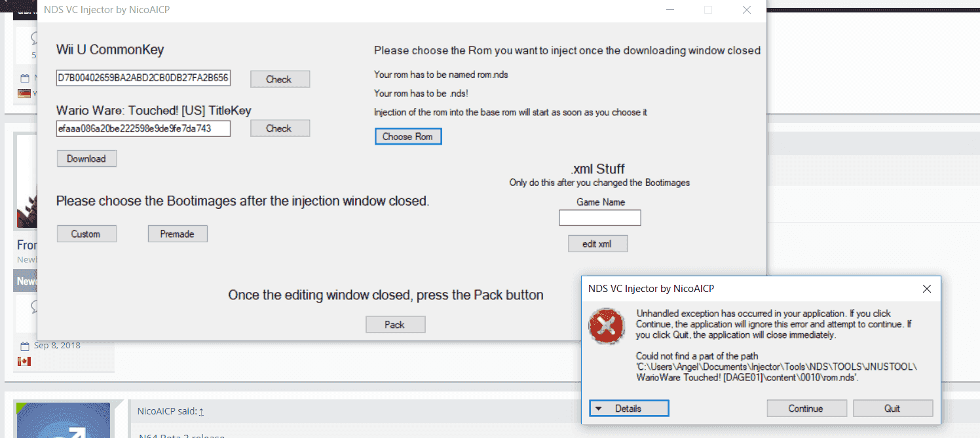The width and height of the screenshot is (980, 438).
Task: Check the Wii U CommonKey
Action: click(x=280, y=79)
